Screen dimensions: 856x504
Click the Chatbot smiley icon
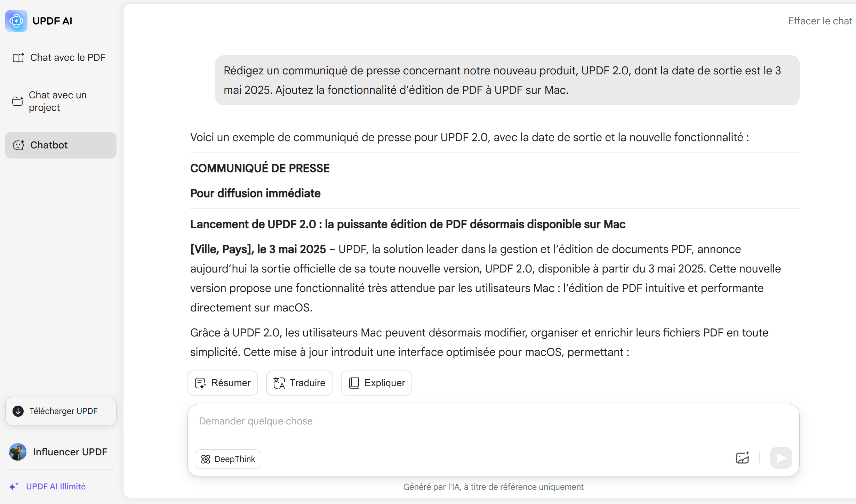18,145
